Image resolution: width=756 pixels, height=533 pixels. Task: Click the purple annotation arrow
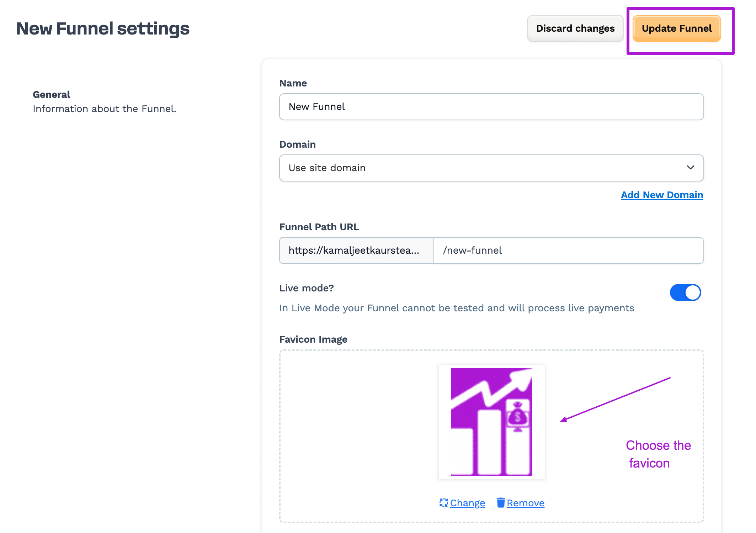[x=615, y=400]
